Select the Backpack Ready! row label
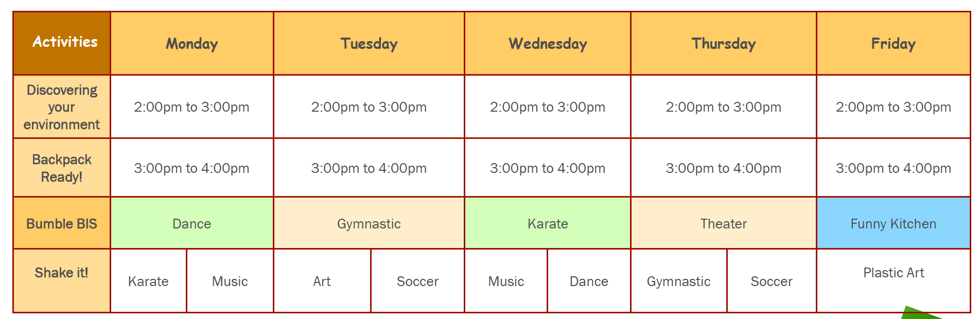 tap(62, 168)
